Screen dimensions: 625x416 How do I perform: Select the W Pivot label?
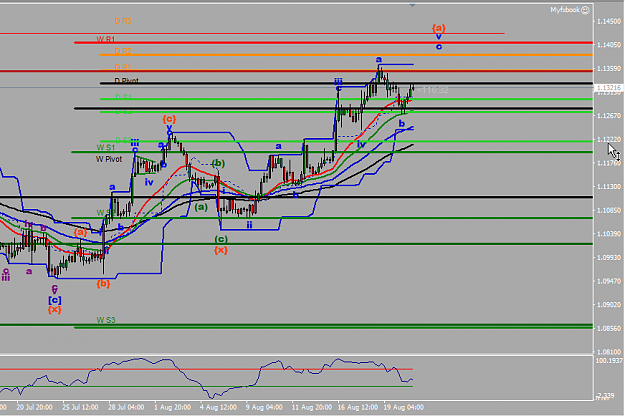(x=109, y=159)
